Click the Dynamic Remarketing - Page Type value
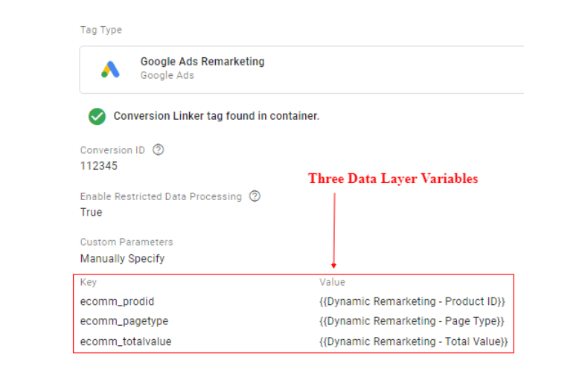 [412, 321]
